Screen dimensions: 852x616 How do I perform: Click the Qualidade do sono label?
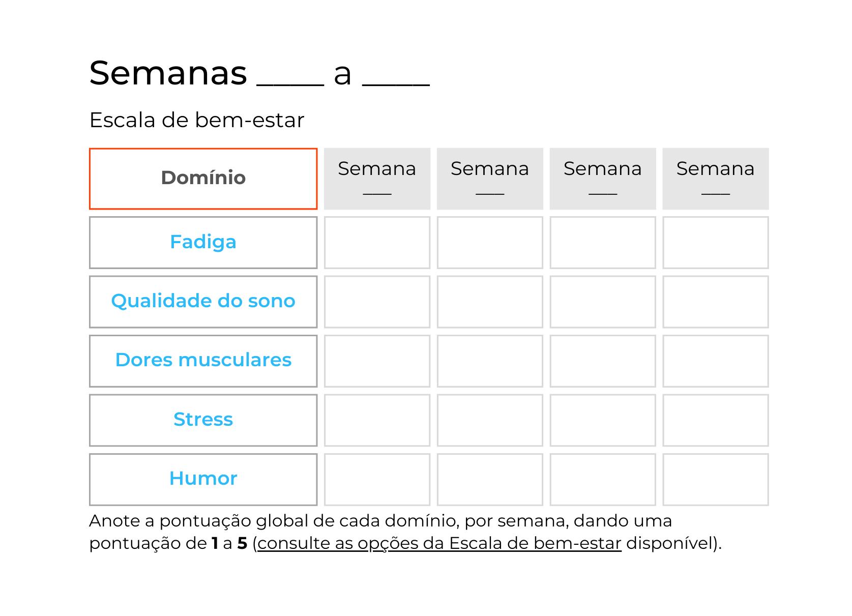(x=203, y=301)
